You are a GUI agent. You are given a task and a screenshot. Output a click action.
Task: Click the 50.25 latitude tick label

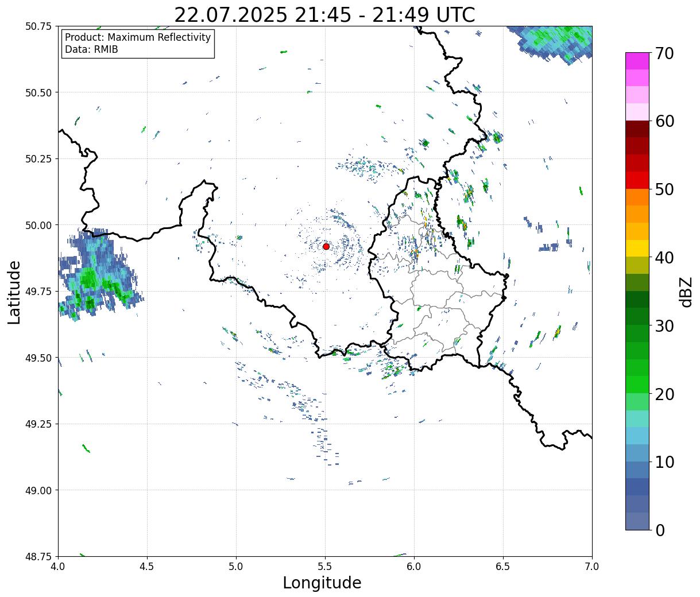(38, 159)
